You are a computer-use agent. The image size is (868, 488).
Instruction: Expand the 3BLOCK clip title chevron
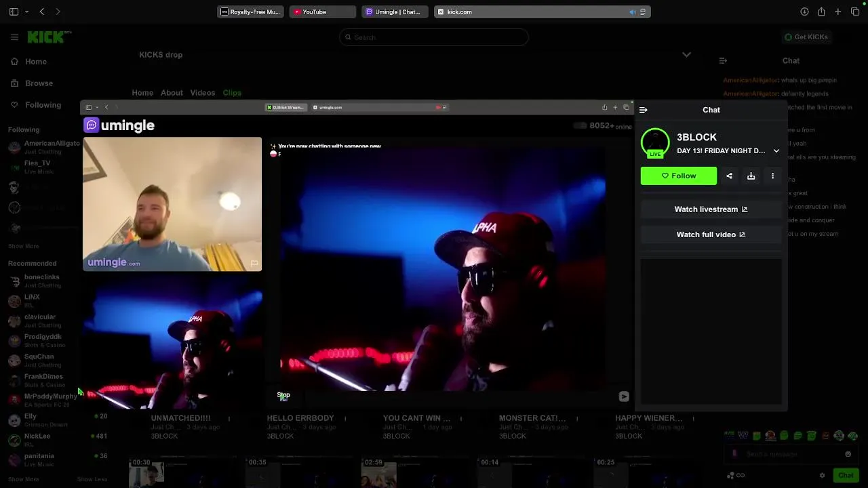pos(776,151)
